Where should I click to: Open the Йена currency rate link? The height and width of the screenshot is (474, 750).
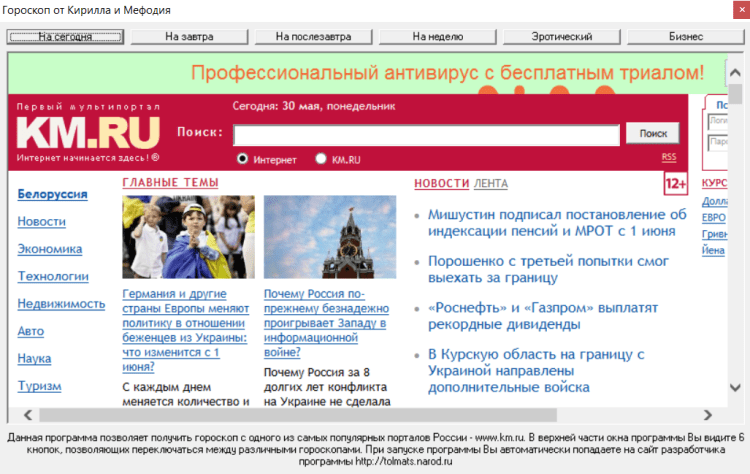click(713, 250)
